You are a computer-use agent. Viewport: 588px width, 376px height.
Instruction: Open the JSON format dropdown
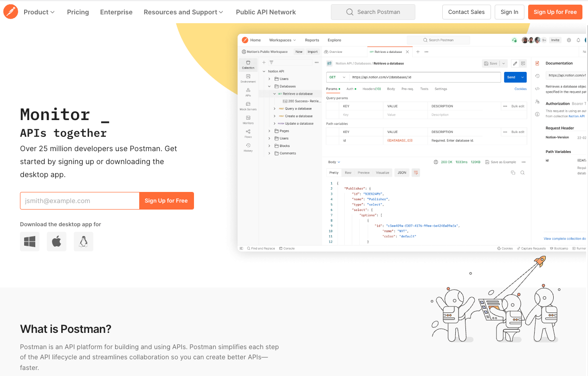(402, 172)
